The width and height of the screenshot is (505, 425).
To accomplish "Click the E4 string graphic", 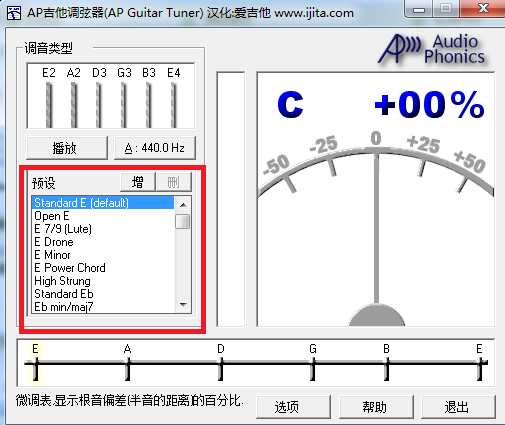I will [174, 105].
